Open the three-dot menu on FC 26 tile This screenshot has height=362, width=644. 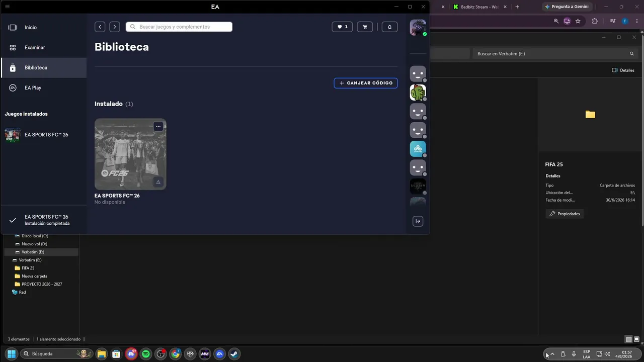coord(158,126)
